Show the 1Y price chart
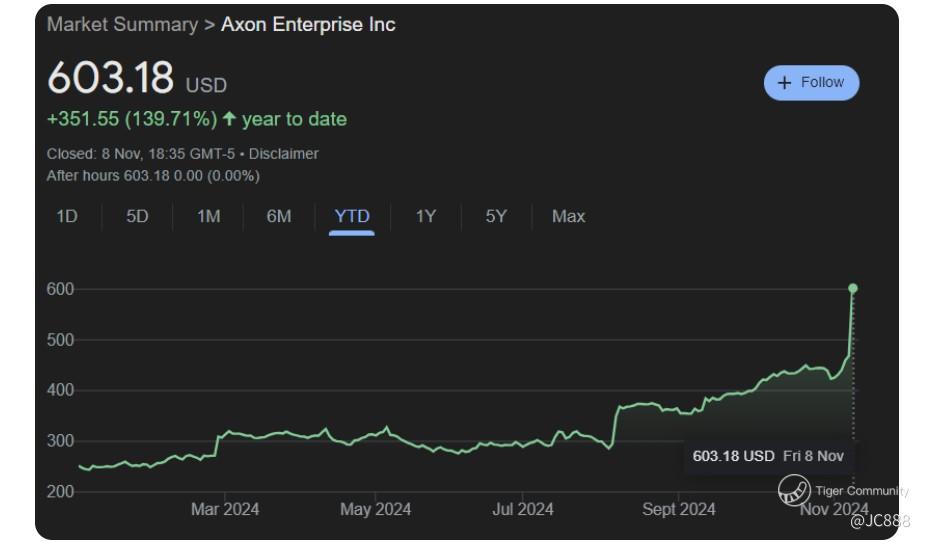The image size is (928, 542). pos(426,216)
